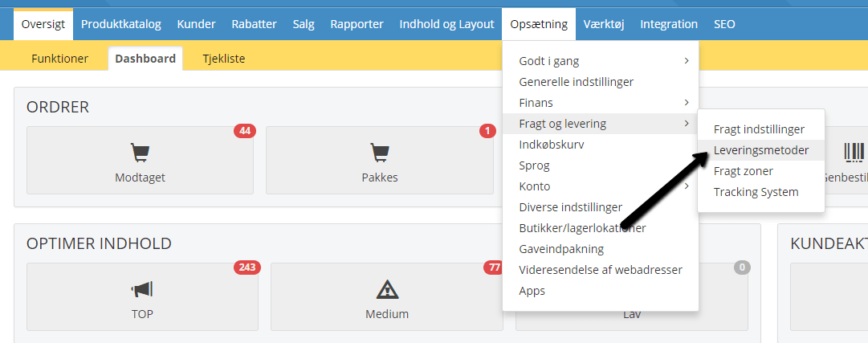
Task: Open the Kunder menu
Action: click(x=197, y=24)
